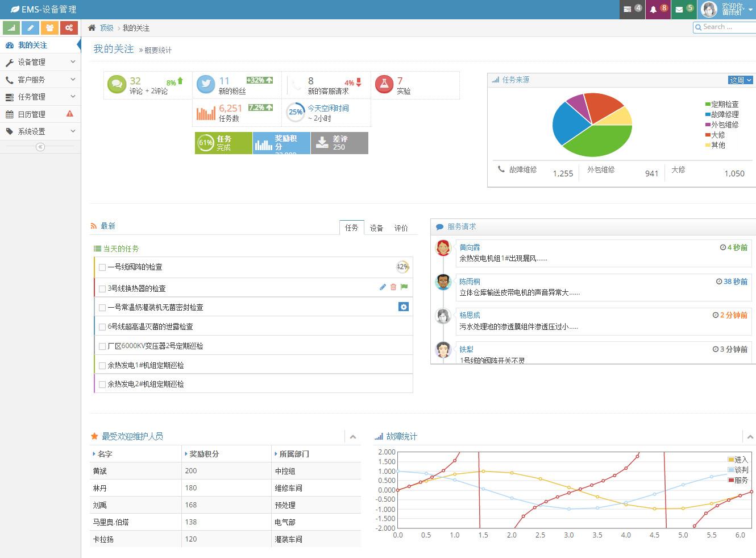Click the red cogs shortcut button
This screenshot has width=756, height=558.
tap(69, 28)
